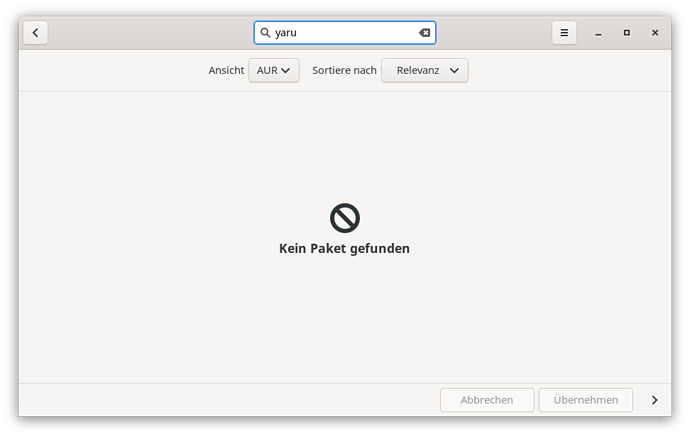
Task: Focus the search field containing yaru
Action: point(345,33)
